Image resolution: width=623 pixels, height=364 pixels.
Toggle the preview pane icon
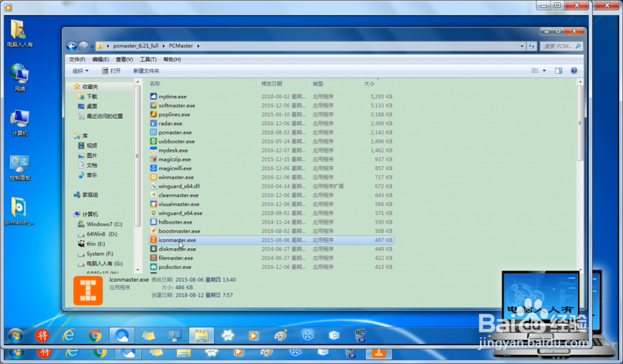click(559, 71)
